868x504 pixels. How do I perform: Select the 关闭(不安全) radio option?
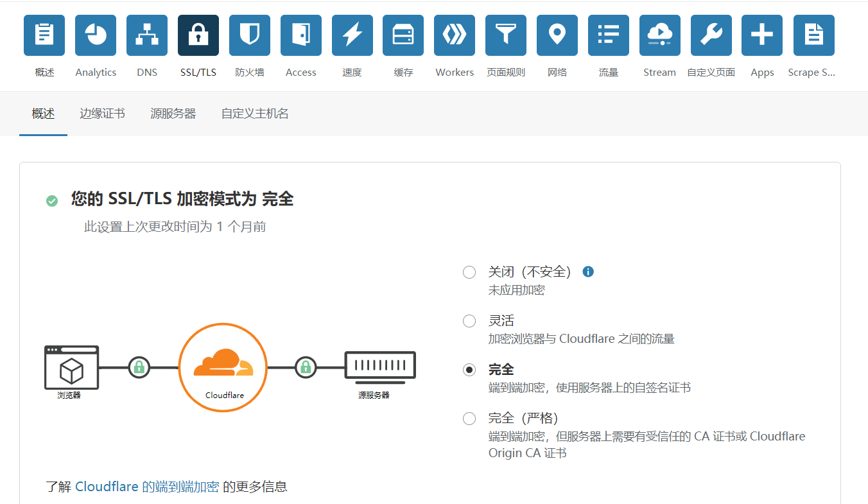tap(469, 272)
